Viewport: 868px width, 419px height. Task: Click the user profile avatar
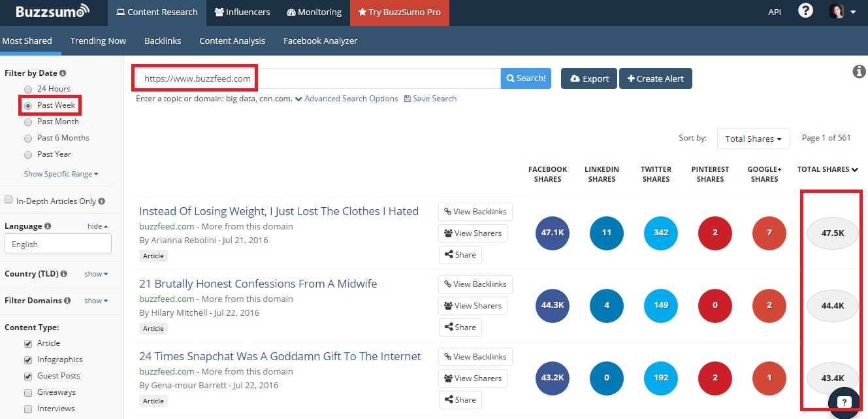837,12
